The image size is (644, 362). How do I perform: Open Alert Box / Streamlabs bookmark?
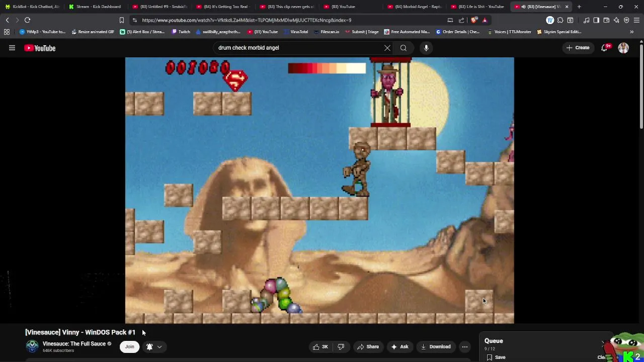(x=142, y=32)
